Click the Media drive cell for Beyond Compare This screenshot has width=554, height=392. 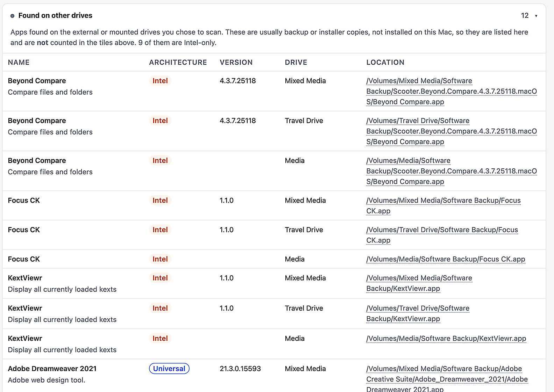point(295,160)
